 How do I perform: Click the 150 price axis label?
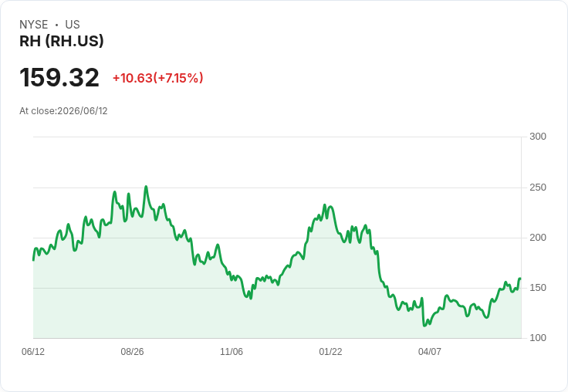tap(538, 288)
